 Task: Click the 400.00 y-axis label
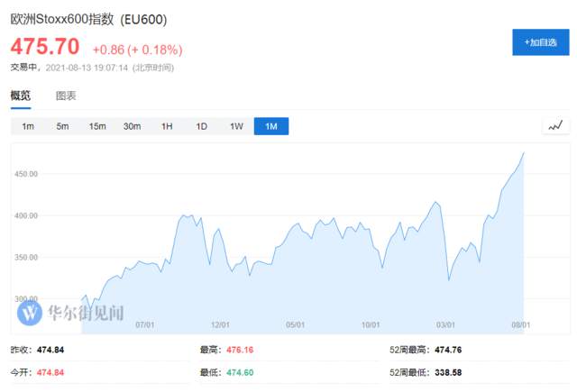pos(26,215)
